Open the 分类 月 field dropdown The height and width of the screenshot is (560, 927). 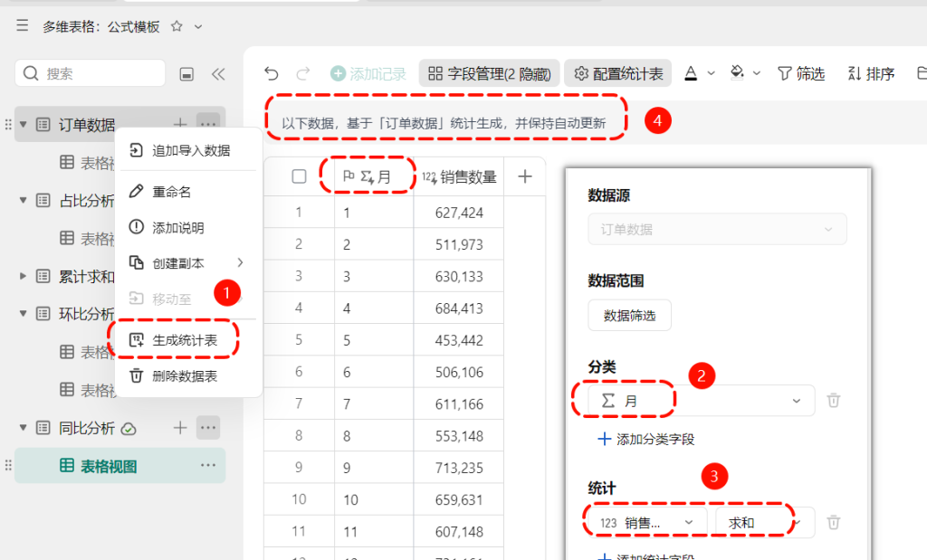click(702, 401)
